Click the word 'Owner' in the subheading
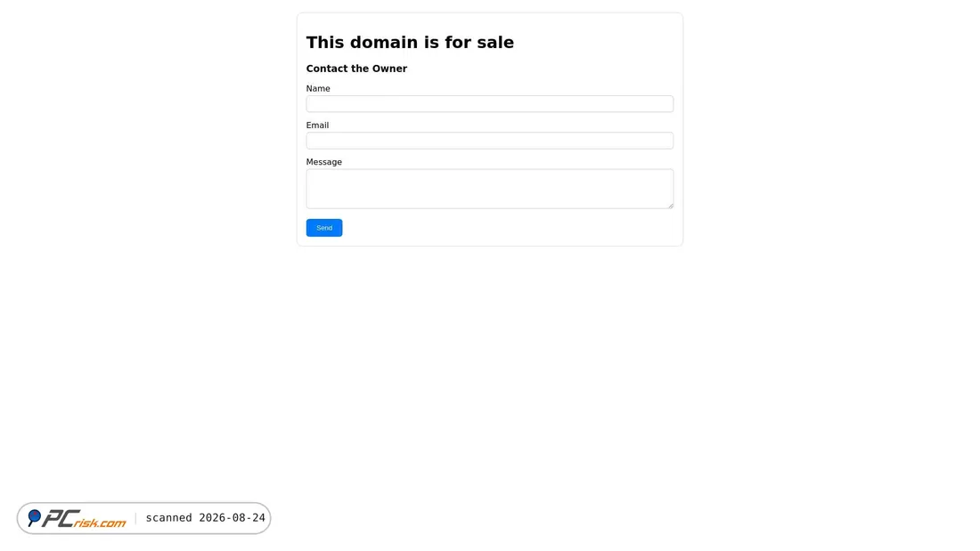The height and width of the screenshot is (551, 980). coord(389,69)
